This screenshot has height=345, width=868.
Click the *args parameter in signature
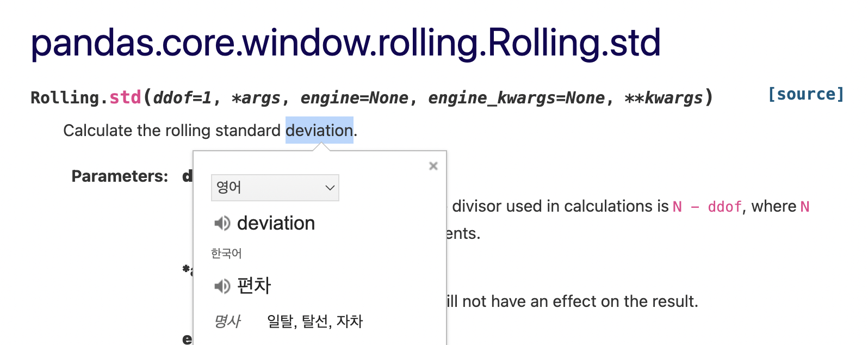(x=256, y=98)
